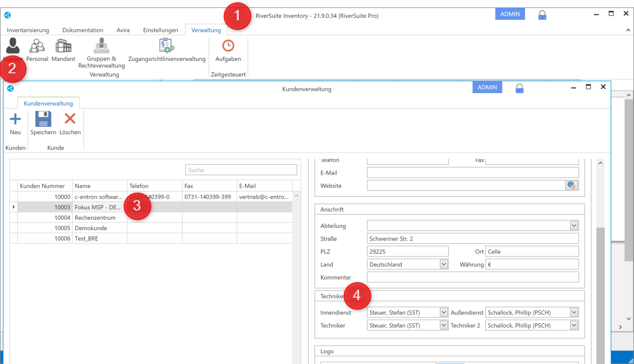Select the Test_BRE customer row

click(151, 238)
